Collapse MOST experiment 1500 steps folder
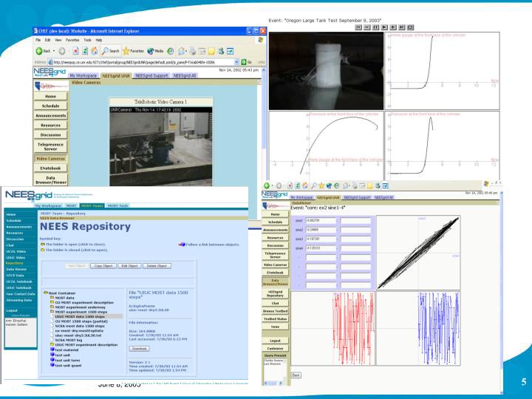 [52, 312]
